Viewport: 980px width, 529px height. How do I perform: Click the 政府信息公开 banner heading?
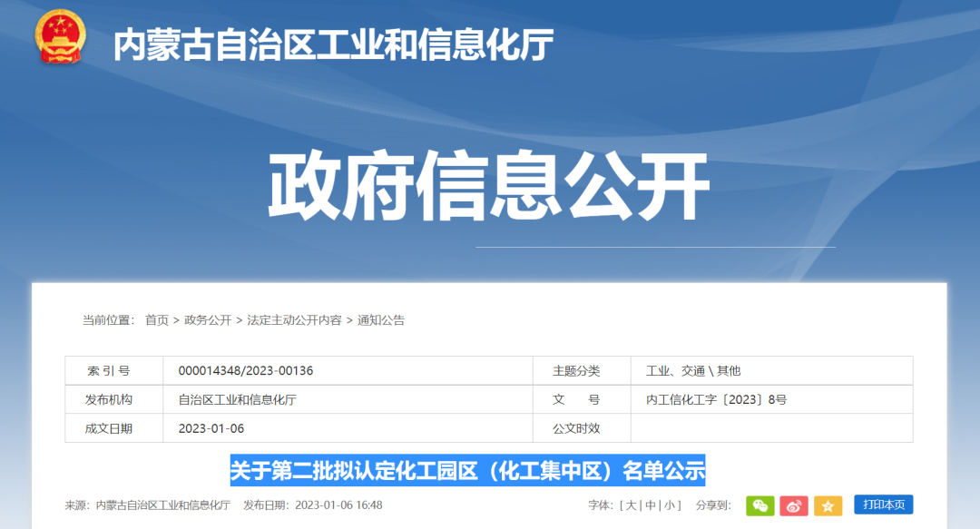point(489,186)
